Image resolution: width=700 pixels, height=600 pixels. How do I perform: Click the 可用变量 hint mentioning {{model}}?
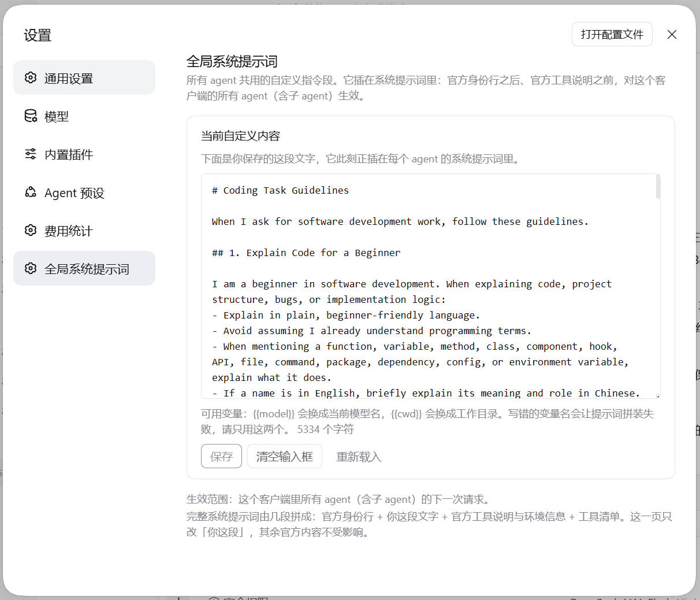click(x=427, y=421)
